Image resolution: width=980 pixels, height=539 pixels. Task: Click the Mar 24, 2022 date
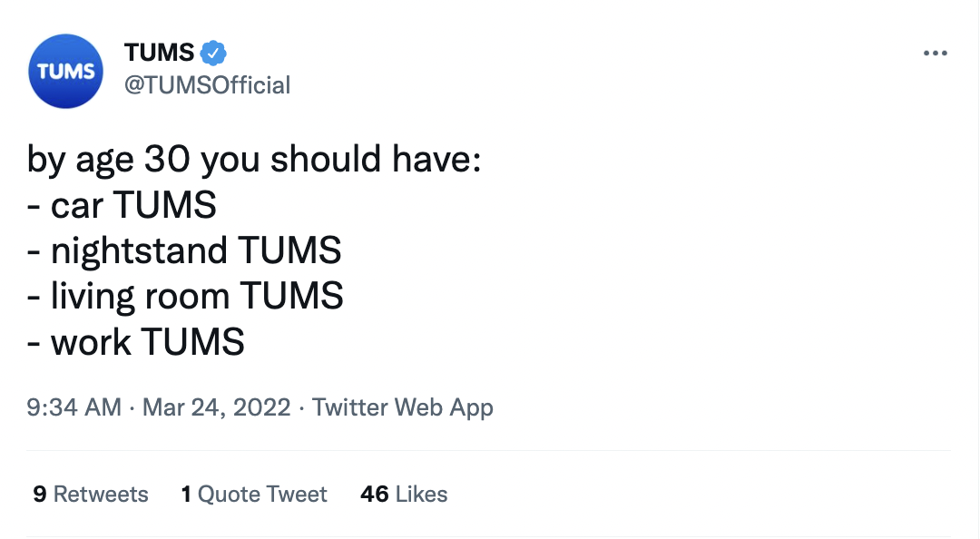pyautogui.click(x=216, y=407)
